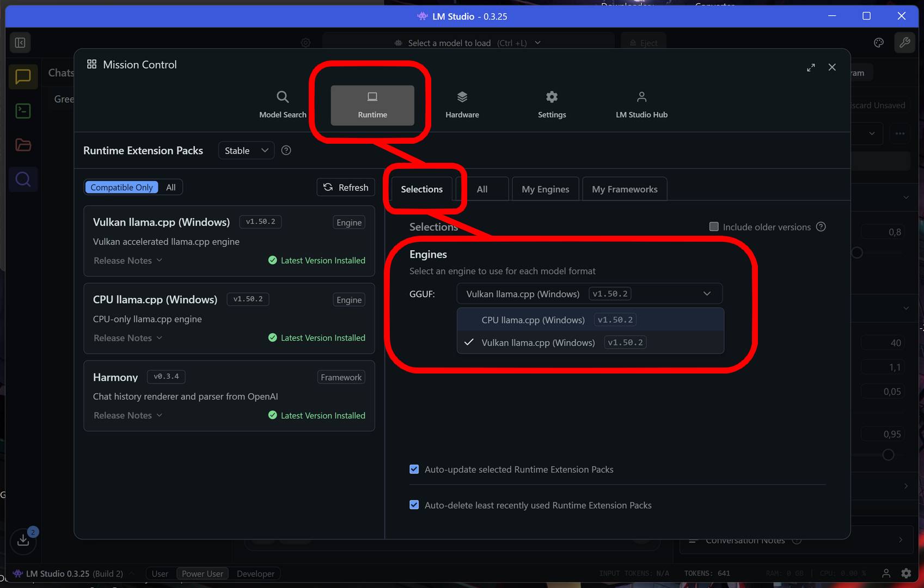The height and width of the screenshot is (588, 924).
Task: Open Select a model to load dropdown
Action: 468,42
